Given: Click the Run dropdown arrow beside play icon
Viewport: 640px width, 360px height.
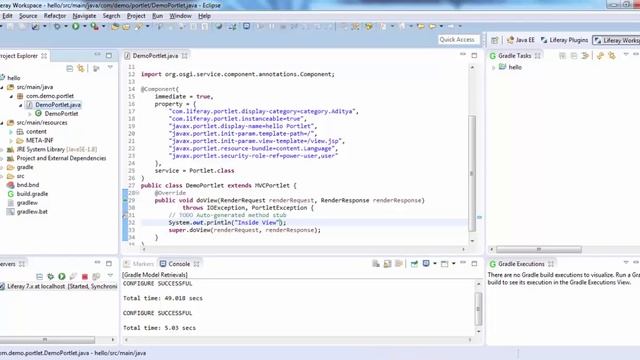Looking at the screenshot, I should 84,26.
